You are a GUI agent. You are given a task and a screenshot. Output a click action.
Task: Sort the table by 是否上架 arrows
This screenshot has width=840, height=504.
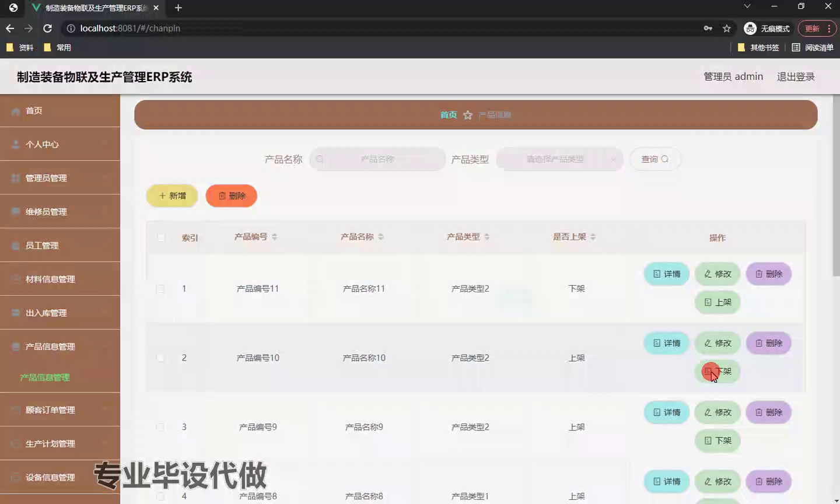(x=593, y=237)
